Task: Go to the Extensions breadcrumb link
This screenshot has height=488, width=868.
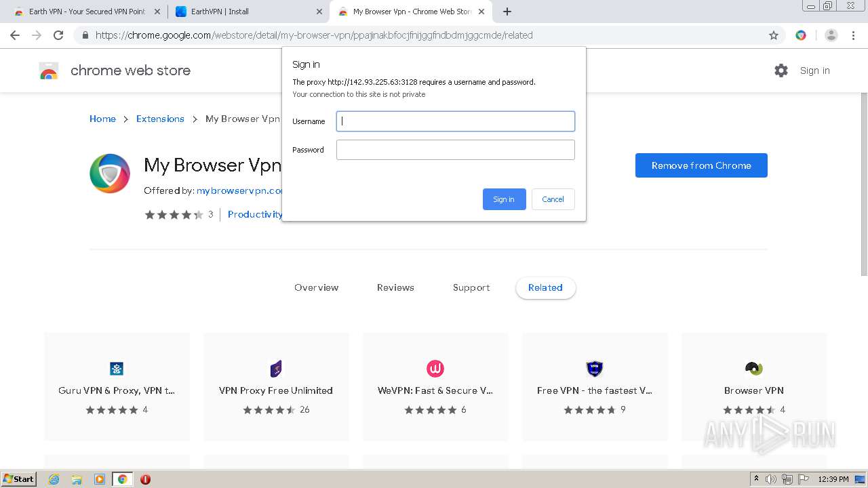Action: (160, 119)
